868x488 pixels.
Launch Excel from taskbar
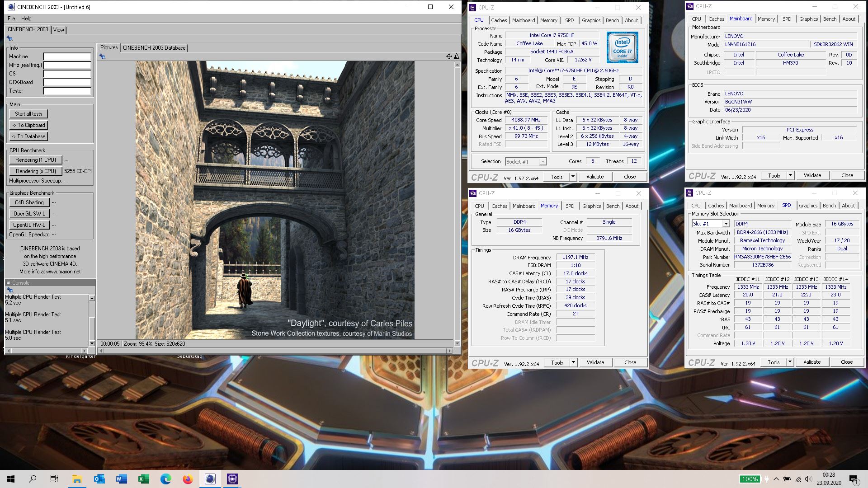click(x=143, y=479)
